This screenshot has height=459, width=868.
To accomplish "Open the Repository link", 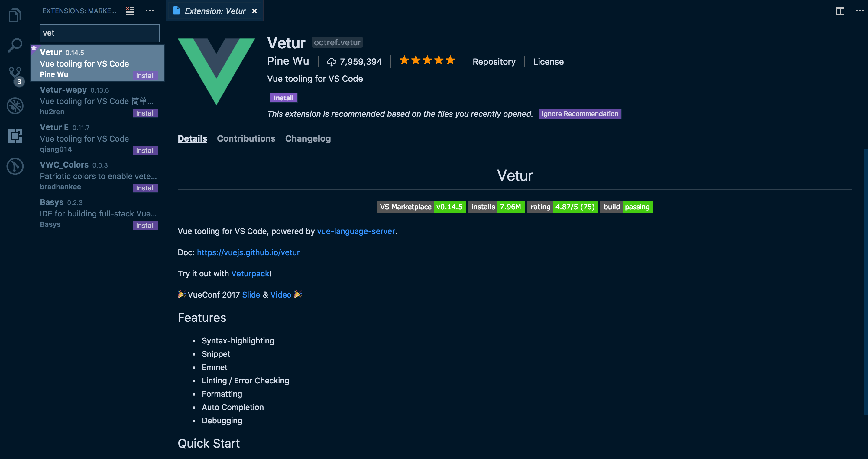I will tap(494, 62).
